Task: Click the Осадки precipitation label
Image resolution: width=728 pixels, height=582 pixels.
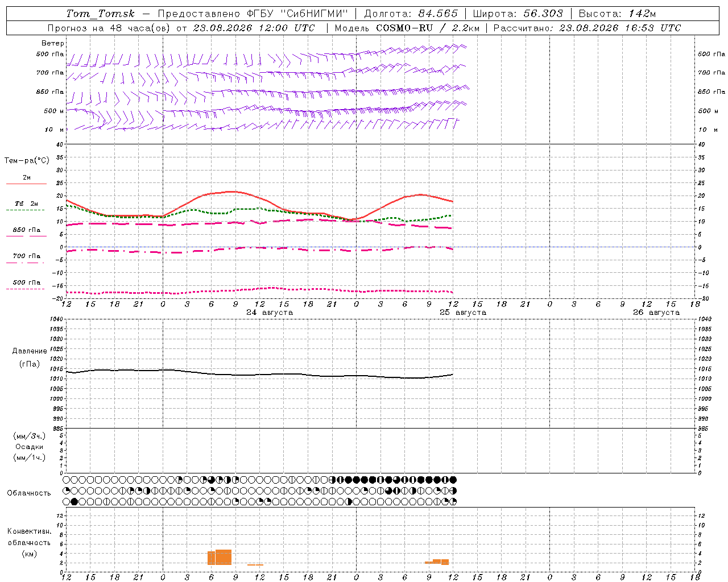Action: pos(30,447)
